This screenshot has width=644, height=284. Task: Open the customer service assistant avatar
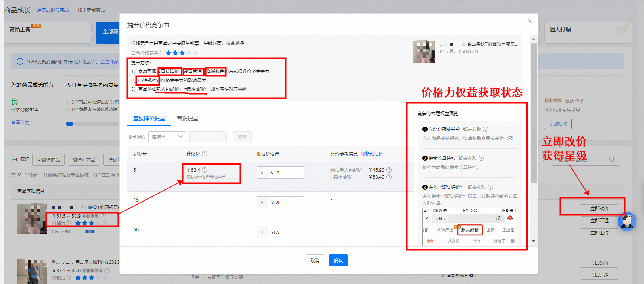click(x=627, y=221)
